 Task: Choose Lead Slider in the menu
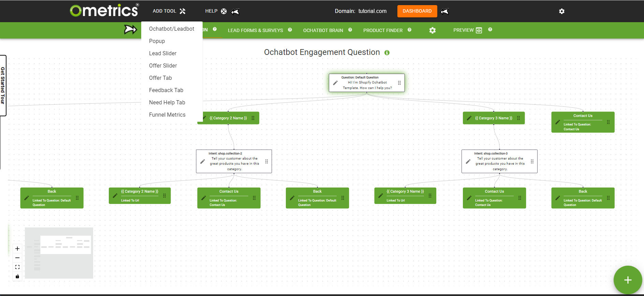(x=163, y=53)
